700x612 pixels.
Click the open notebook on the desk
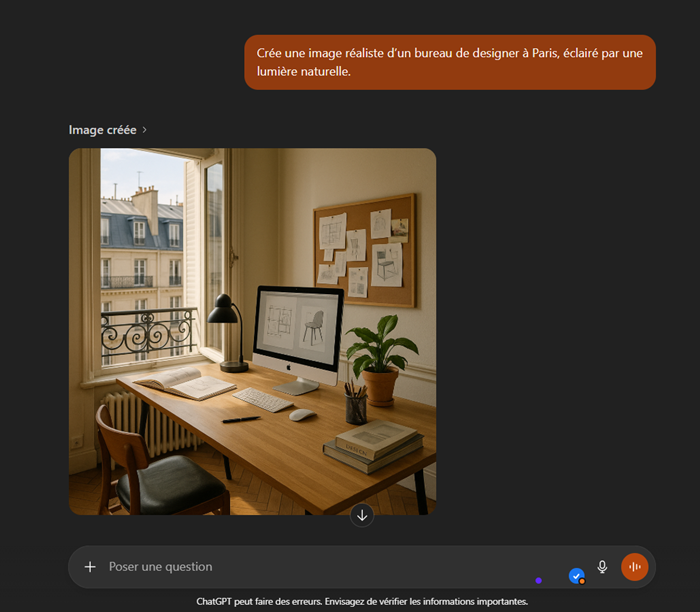coord(185,382)
